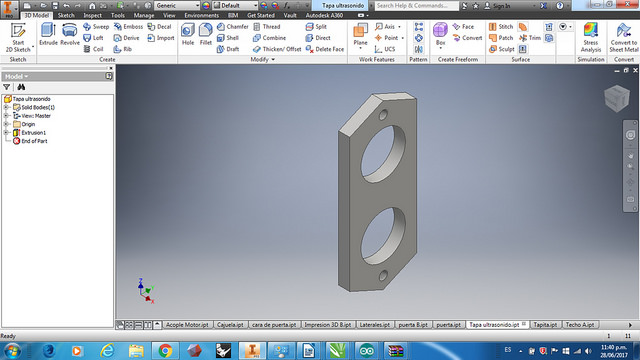Screen dimensions: 640x360
Task: Click Search Help & Commands field
Action: pyautogui.click(x=417, y=5)
